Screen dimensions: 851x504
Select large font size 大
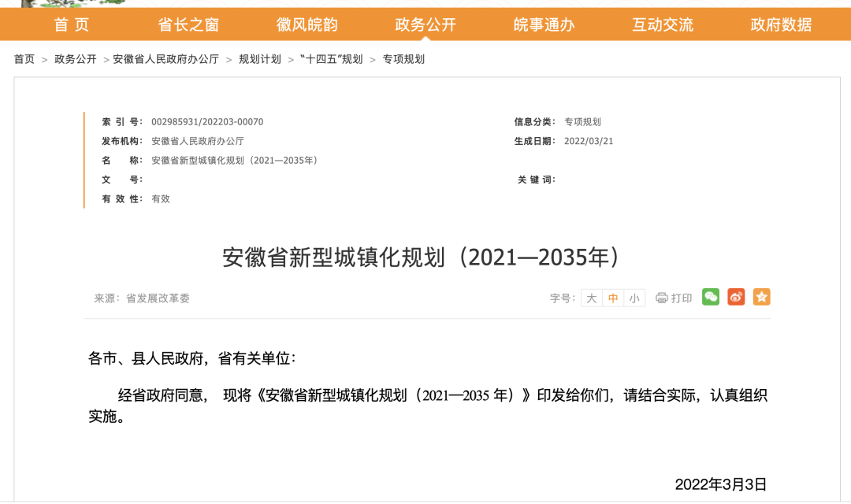[x=592, y=298]
